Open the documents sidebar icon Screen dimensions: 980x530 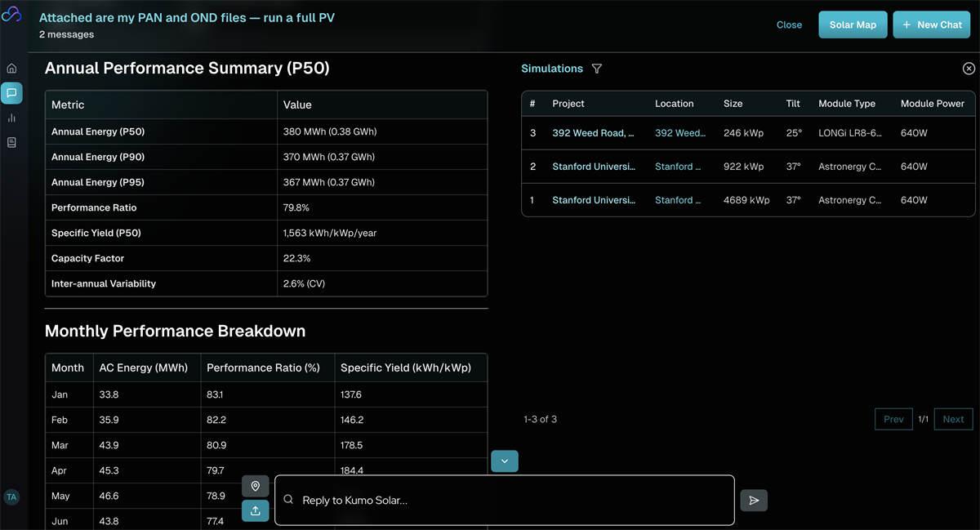tap(11, 142)
